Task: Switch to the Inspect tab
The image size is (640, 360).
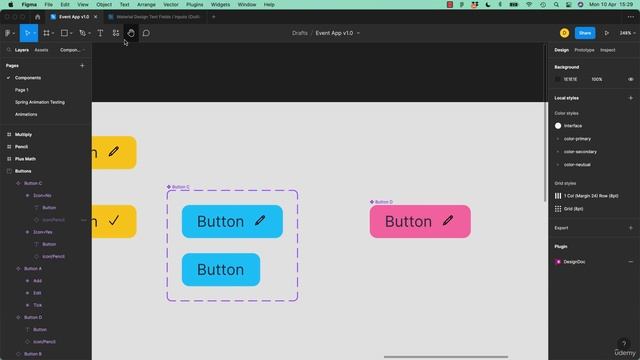Action: 607,50
